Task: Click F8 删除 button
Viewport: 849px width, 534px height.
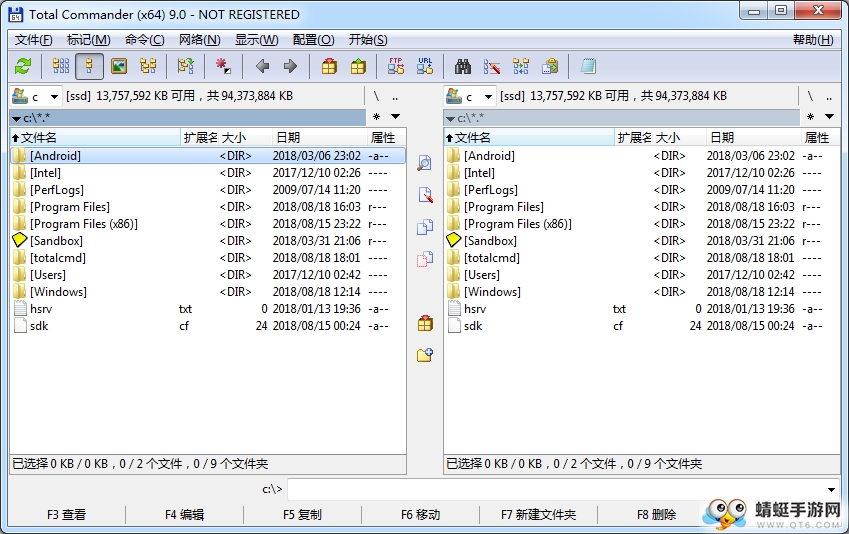Action: tap(657, 515)
